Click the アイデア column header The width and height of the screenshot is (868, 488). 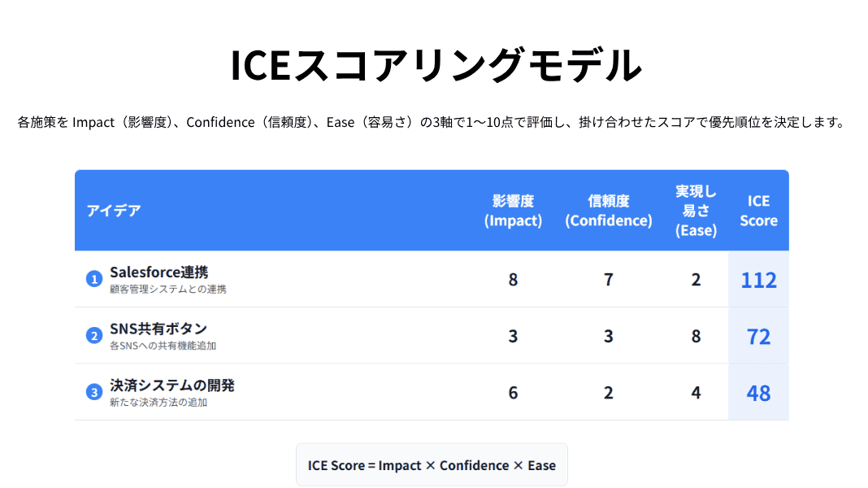[114, 211]
